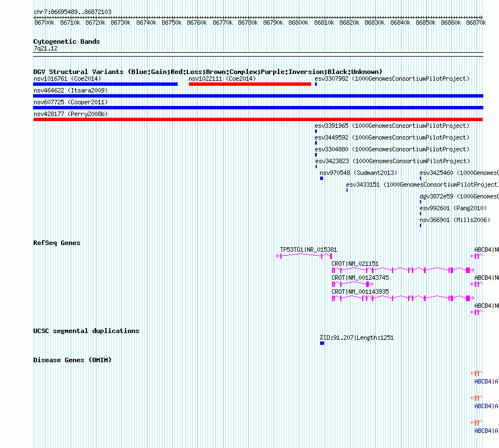The width and height of the screenshot is (499, 448).
Task: Click the 86750k ruler tick label
Action: pos(172,22)
